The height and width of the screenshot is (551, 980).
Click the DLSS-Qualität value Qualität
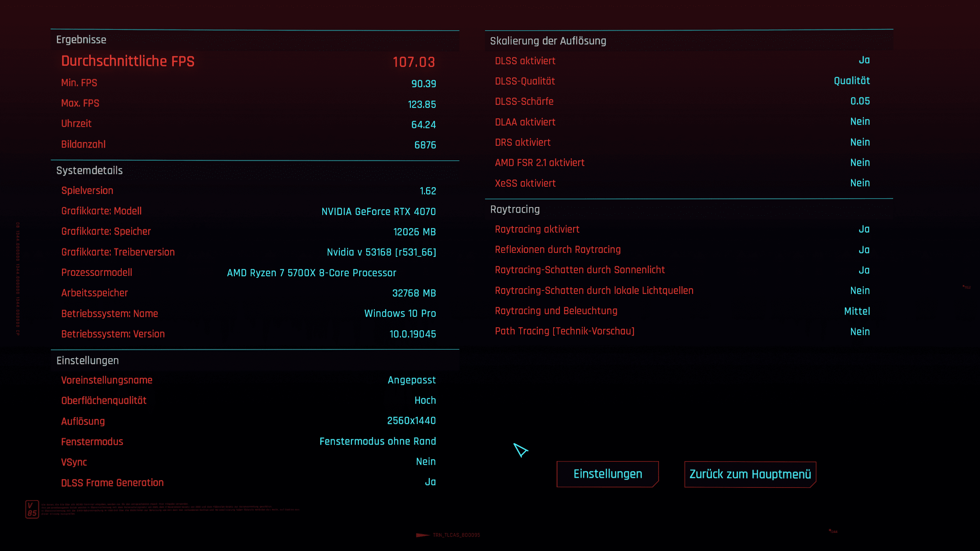(x=852, y=81)
